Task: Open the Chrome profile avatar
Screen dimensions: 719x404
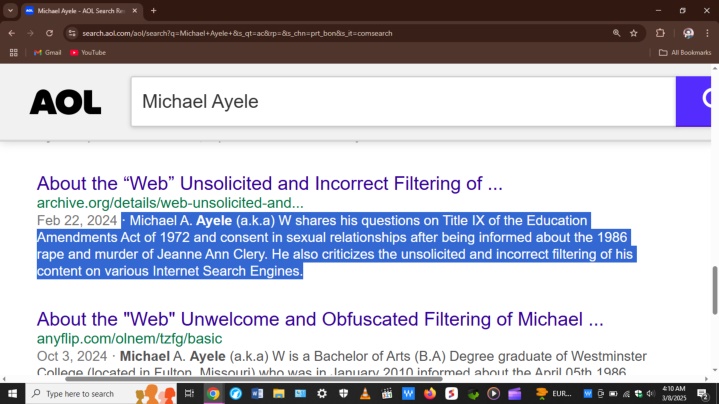Action: (x=688, y=33)
